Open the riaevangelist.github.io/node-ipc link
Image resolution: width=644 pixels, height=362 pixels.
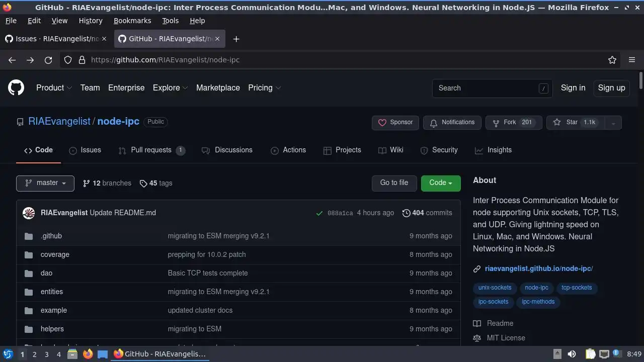pos(539,268)
